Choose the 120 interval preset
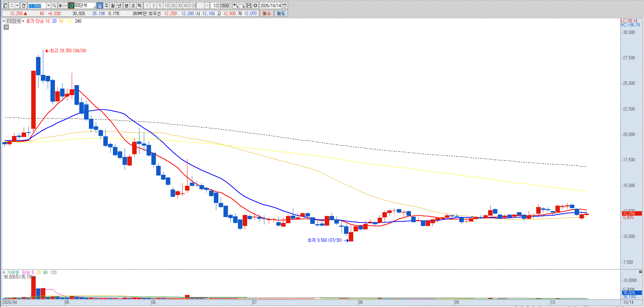644x307 pixels. click(193, 5)
